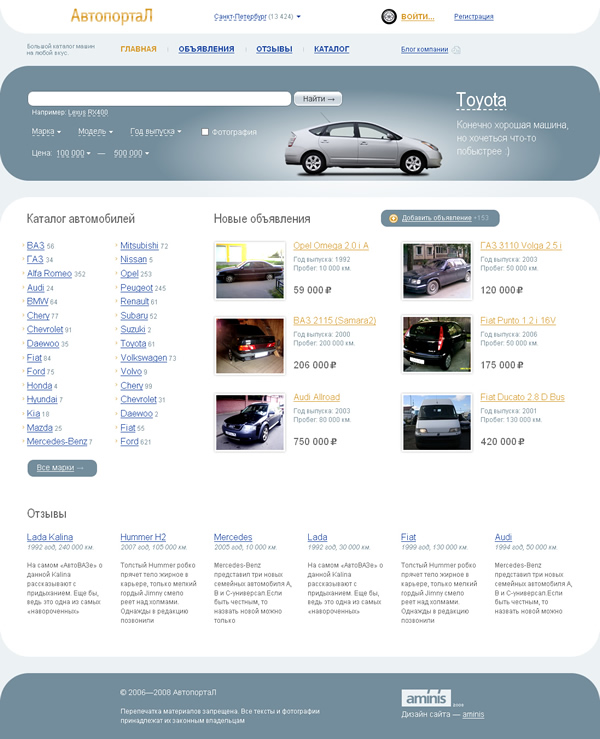Open the Модель dropdown
The width and height of the screenshot is (600, 739).
tap(95, 131)
